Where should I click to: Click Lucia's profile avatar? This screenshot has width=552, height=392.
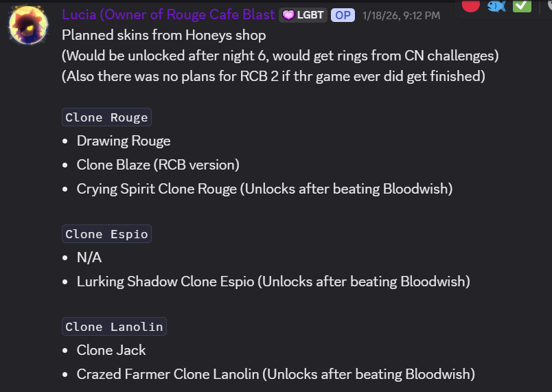[28, 26]
